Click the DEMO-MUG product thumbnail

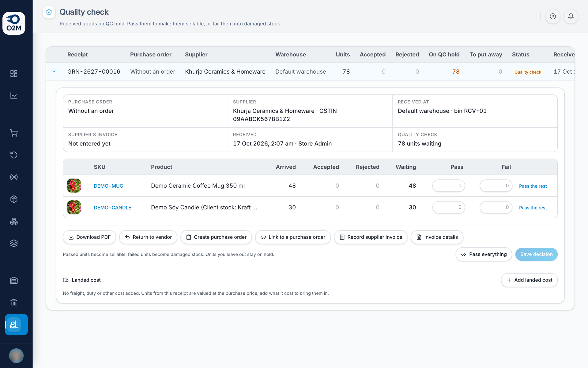click(x=74, y=186)
